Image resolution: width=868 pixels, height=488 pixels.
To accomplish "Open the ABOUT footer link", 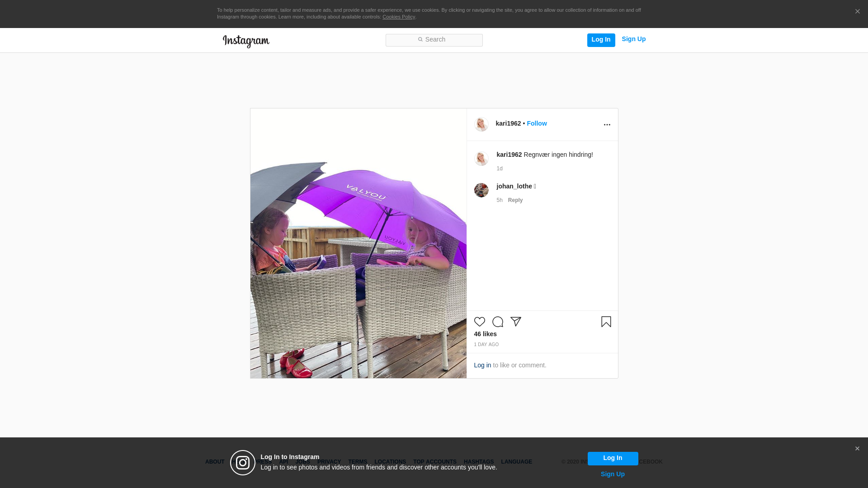I will (215, 462).
